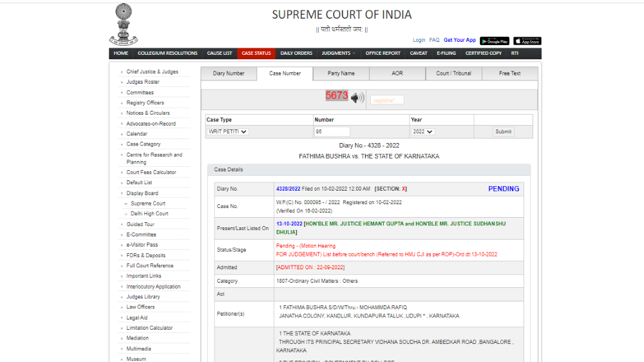Image resolution: width=644 pixels, height=362 pixels.
Task: Open the Case Type dropdown
Action: click(x=228, y=131)
